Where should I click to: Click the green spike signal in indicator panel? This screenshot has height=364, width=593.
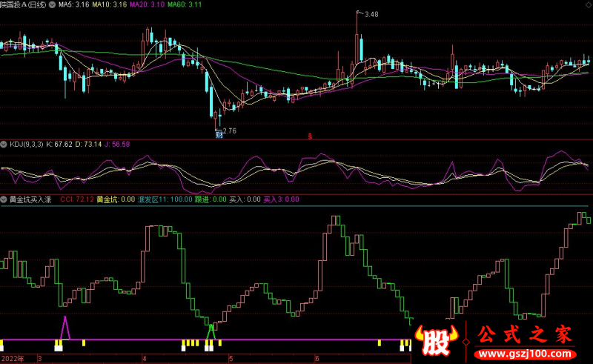coord(211,332)
